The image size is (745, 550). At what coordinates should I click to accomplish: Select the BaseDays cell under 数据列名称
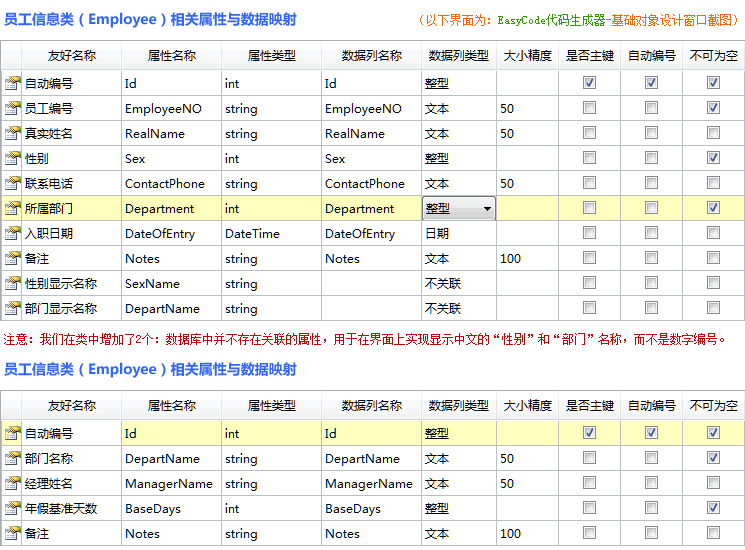point(372,509)
